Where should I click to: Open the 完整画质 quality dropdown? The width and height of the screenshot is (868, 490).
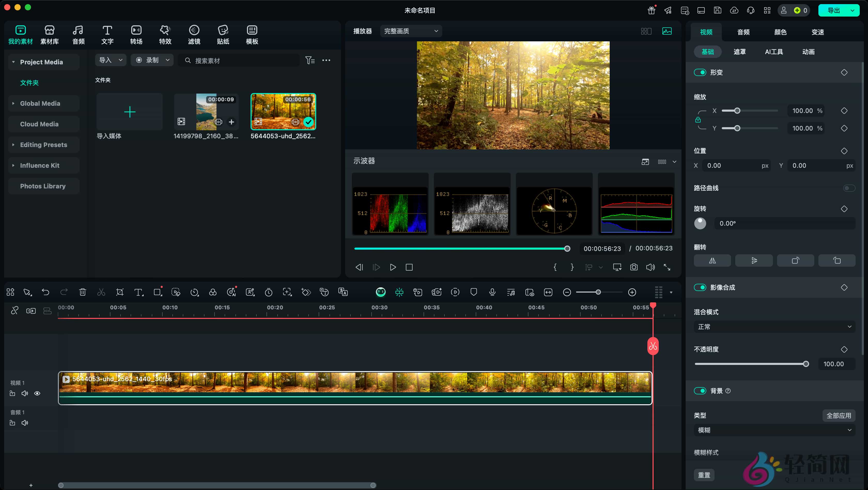pos(411,31)
